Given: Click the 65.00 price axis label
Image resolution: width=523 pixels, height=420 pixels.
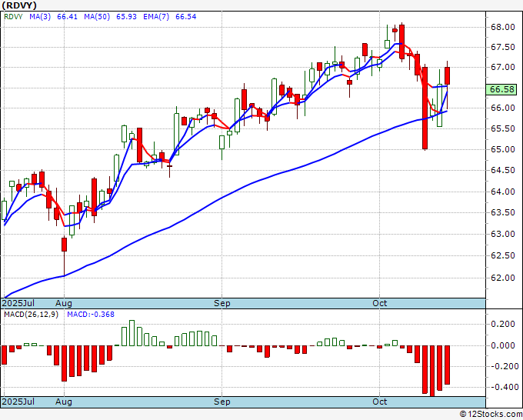Looking at the screenshot, I should point(503,149).
